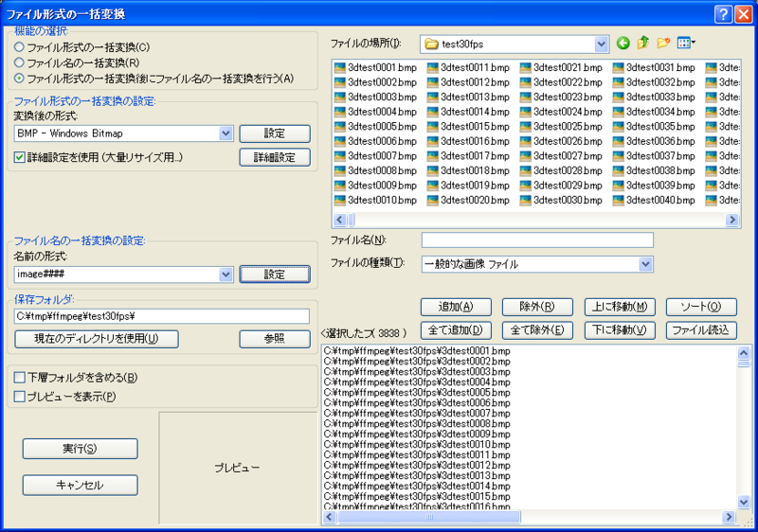Select file 3dtest0038.bmp in browser
The height and width of the screenshot is (532, 758).
tap(654, 170)
